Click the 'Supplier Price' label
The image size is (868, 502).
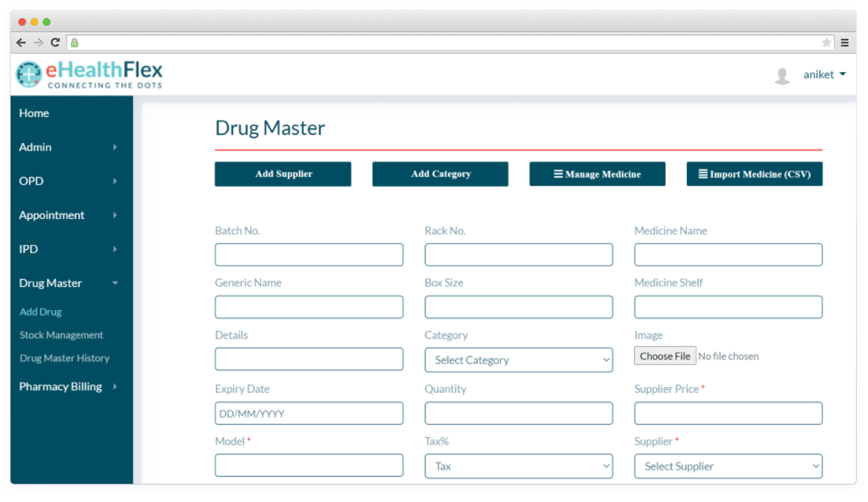point(666,389)
